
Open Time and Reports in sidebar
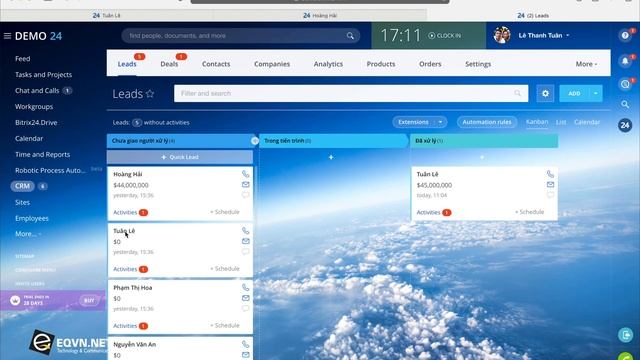pos(42,154)
